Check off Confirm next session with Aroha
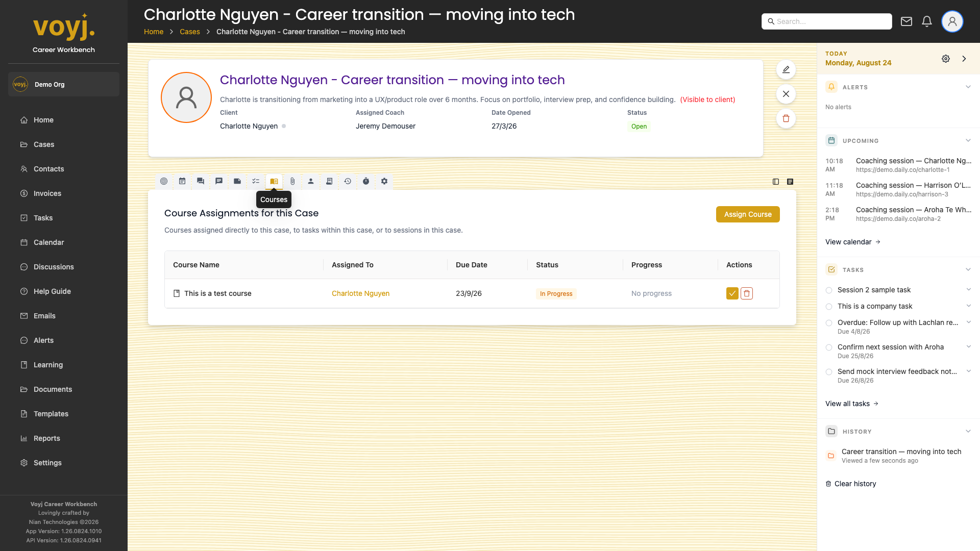This screenshot has width=980, height=551. click(829, 347)
